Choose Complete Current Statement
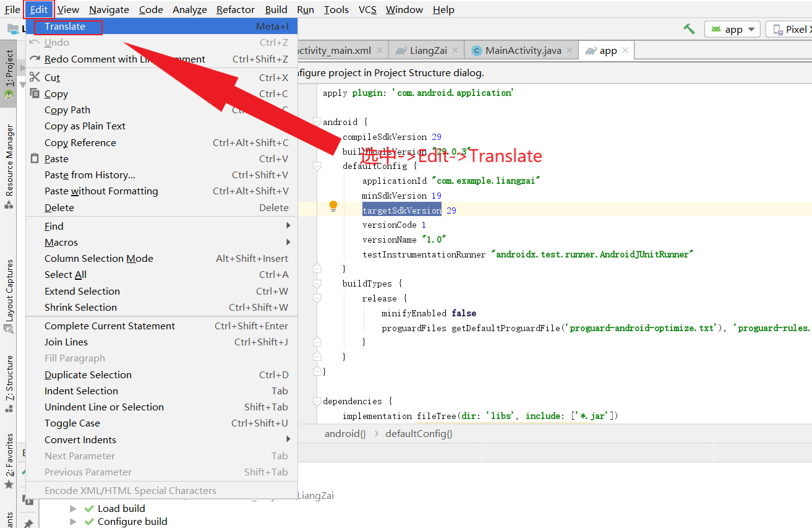 (161, 326)
